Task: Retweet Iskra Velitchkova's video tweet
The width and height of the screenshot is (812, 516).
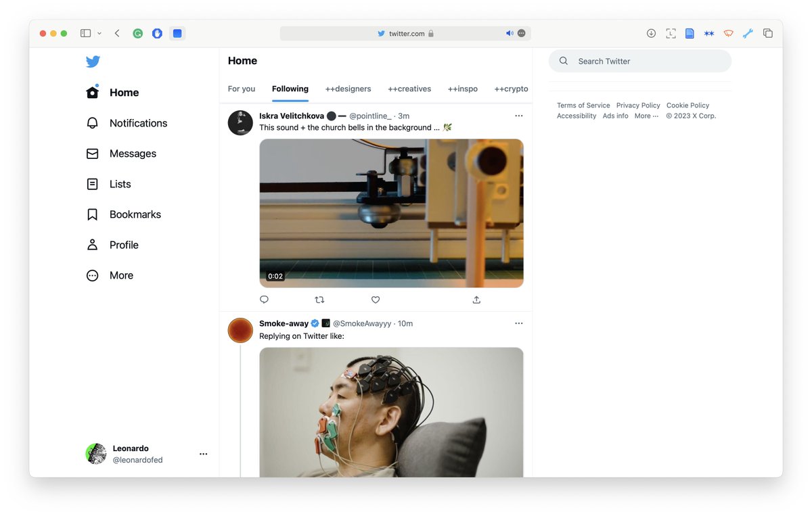Action: (319, 300)
